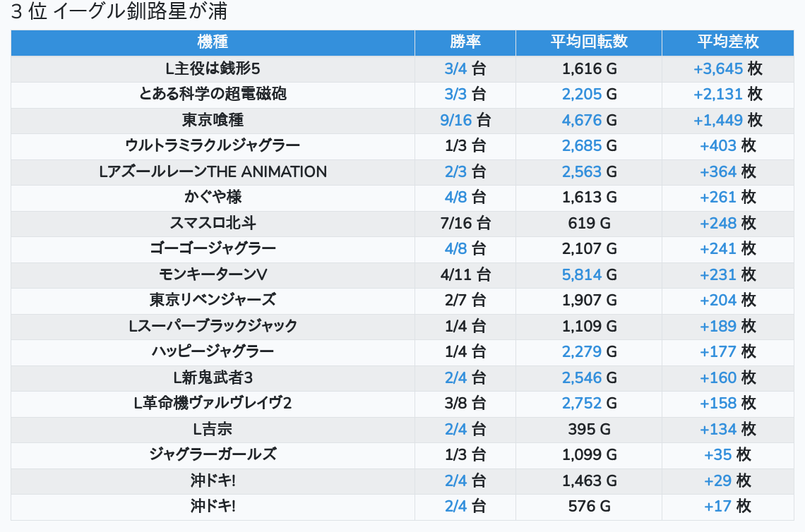Select the スマスロ北斗 machine name
The image size is (805, 532).
213,223
